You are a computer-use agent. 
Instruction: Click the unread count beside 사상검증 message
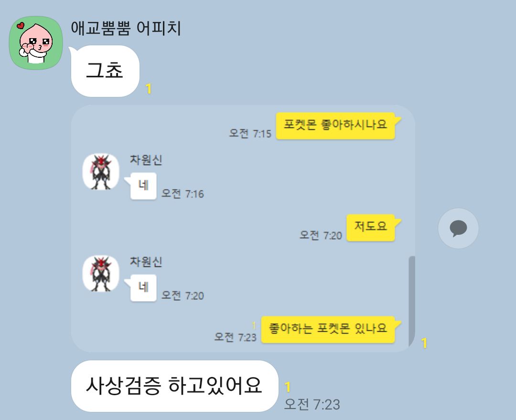tap(288, 387)
